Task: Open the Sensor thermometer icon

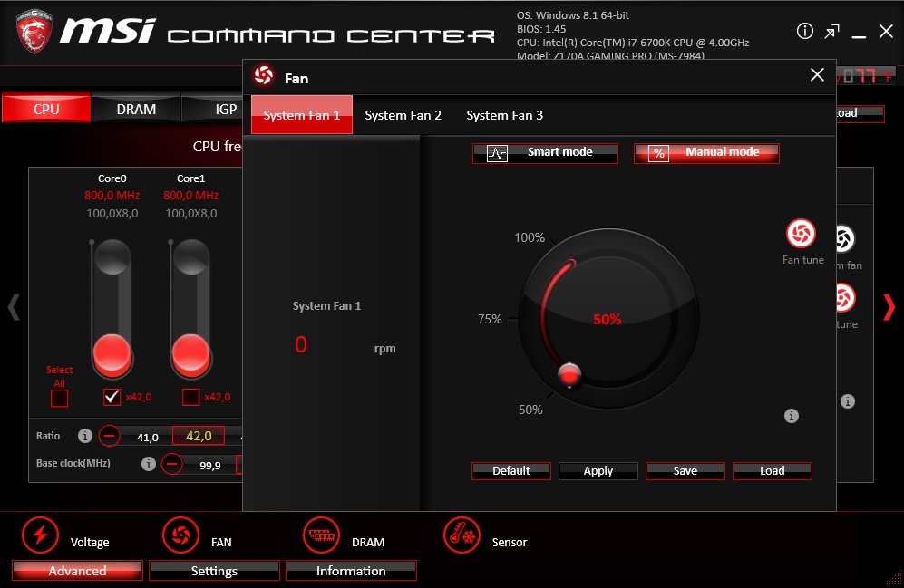Action: pos(462,535)
